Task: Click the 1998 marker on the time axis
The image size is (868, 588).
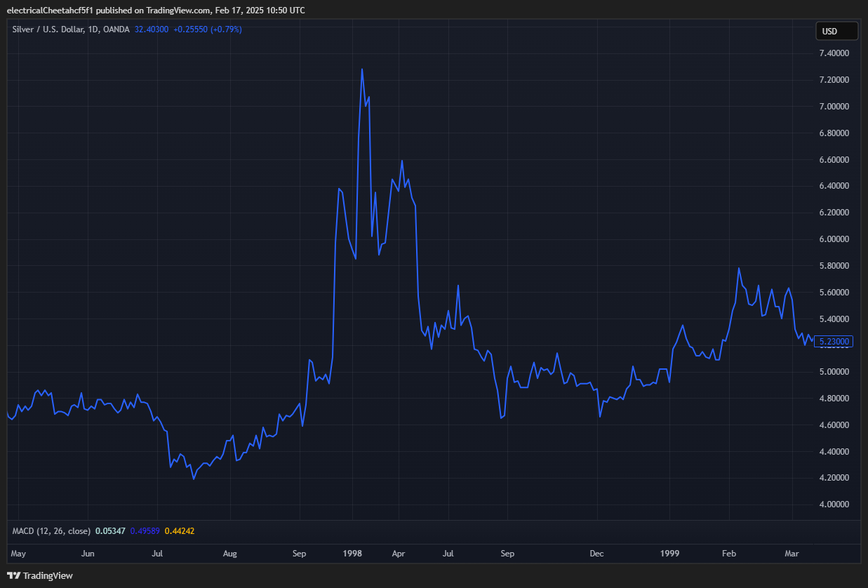Action: tap(352, 554)
